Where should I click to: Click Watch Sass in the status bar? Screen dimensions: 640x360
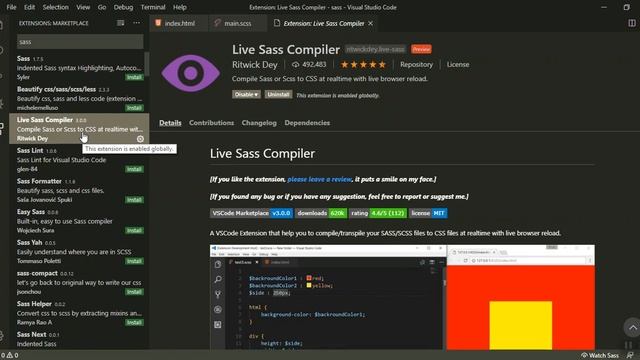tap(600, 355)
